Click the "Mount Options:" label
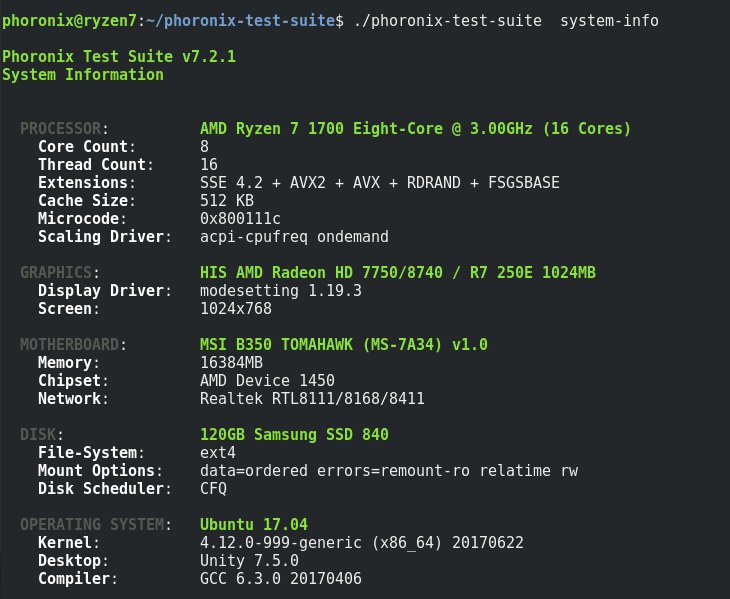This screenshot has width=730, height=599. point(101,471)
